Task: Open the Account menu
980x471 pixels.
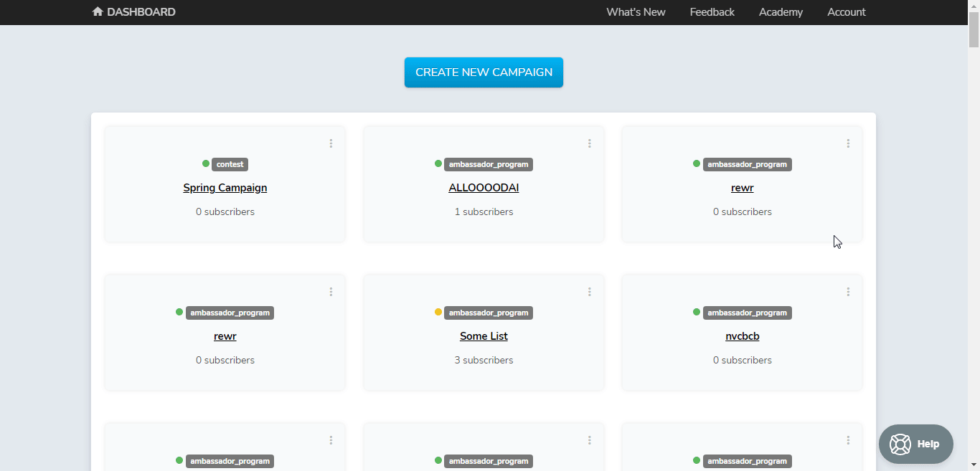Action: (846, 12)
